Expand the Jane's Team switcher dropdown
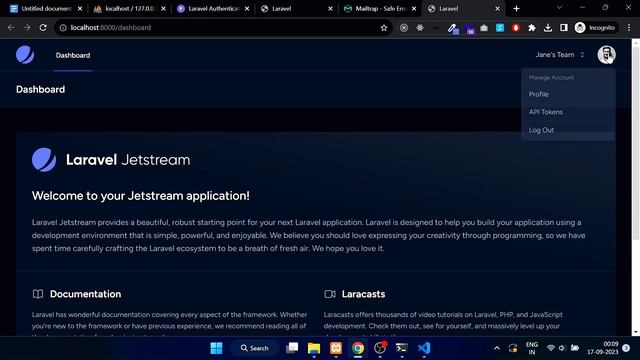The height and width of the screenshot is (360, 640). [560, 55]
